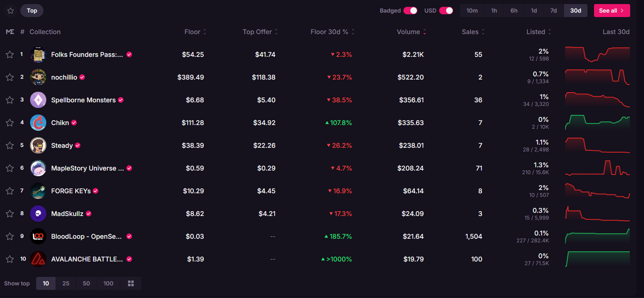The height and width of the screenshot is (298, 644).
Task: Click the See all button
Action: pyautogui.click(x=611, y=11)
